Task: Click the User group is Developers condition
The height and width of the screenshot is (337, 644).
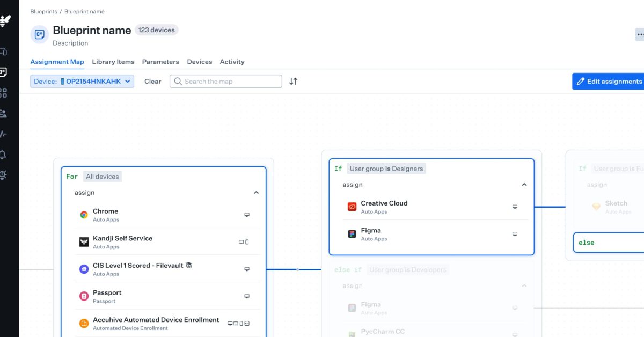Action: (x=408, y=270)
